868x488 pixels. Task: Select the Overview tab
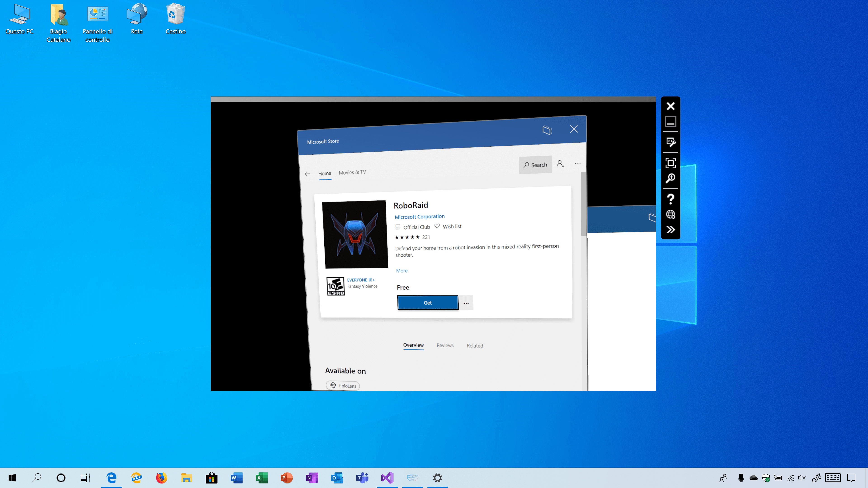click(x=413, y=345)
